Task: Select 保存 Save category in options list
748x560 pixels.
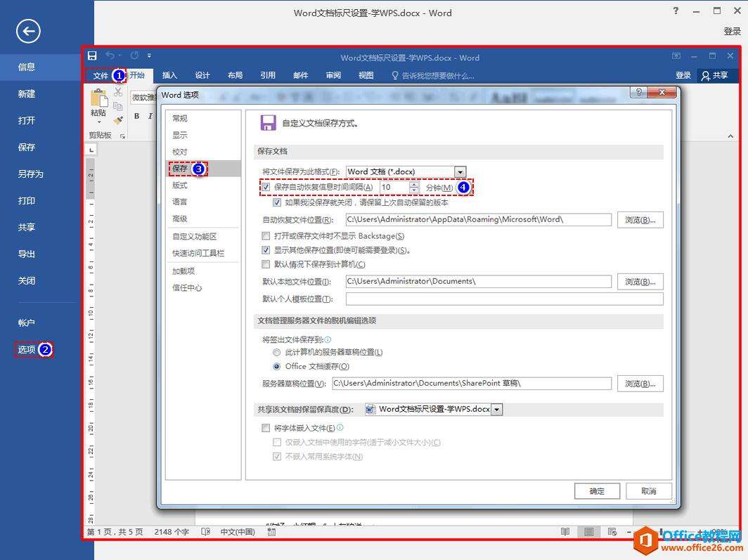Action: coord(204,169)
